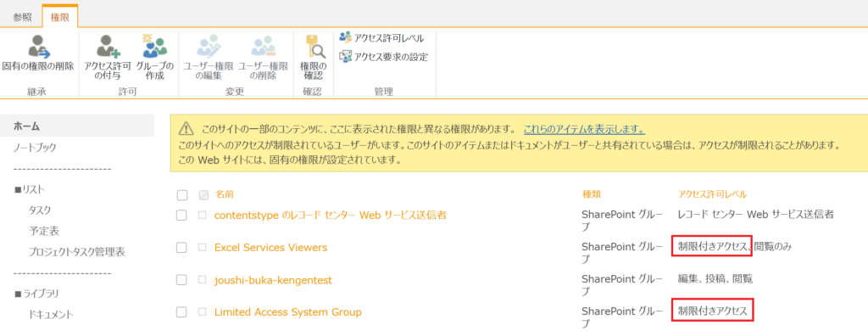Screen dimensions: 868x331
Task: Check the Excel Services Viewers row checkbox
Action: tap(181, 247)
